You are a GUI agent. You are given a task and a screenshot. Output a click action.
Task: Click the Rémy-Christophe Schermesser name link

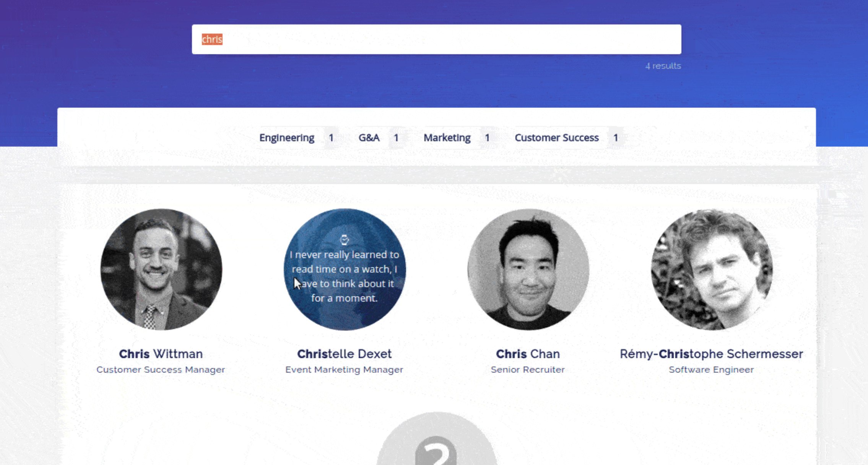tap(712, 354)
